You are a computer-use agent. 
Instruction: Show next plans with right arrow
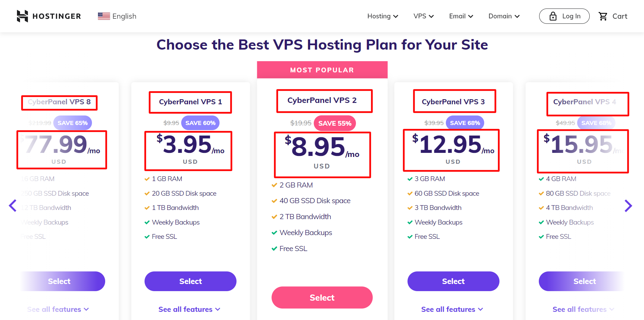(x=628, y=206)
